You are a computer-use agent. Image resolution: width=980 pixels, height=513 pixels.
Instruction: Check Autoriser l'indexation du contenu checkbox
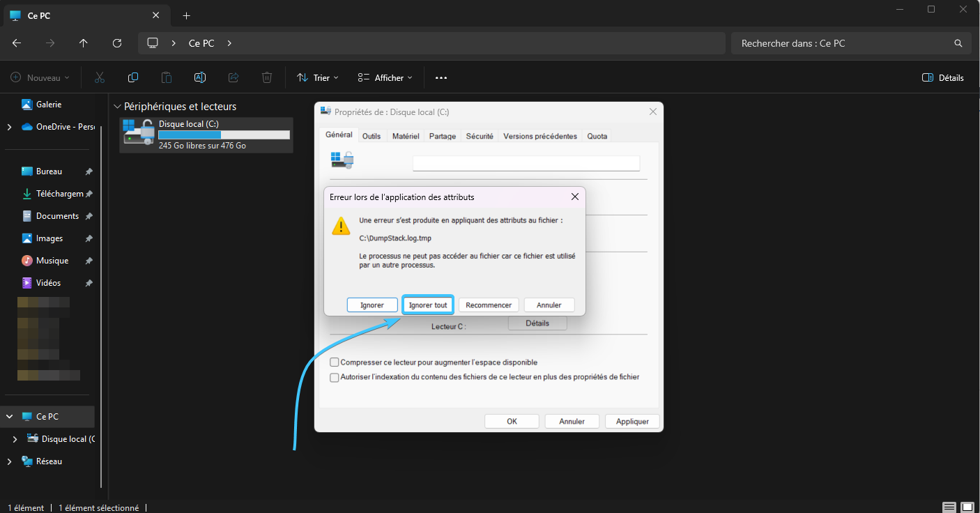pyautogui.click(x=335, y=377)
